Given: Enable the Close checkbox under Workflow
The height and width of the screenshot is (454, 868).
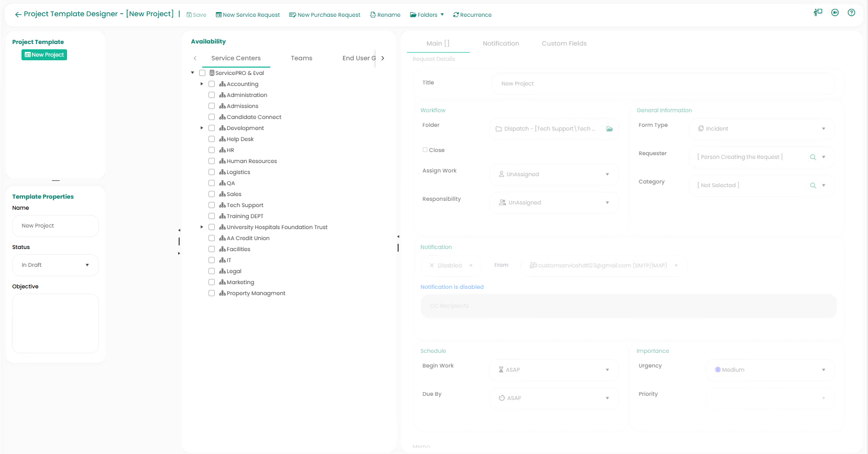Looking at the screenshot, I should [x=425, y=150].
